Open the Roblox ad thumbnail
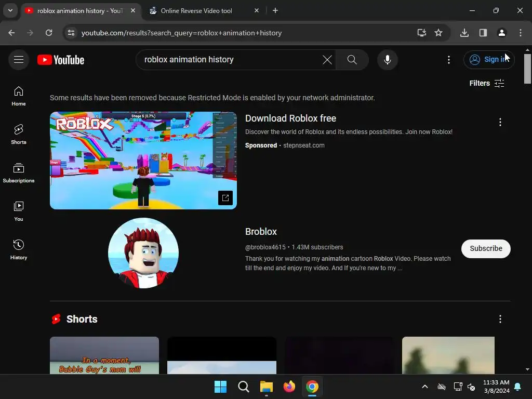Image resolution: width=532 pixels, height=399 pixels. pos(143,160)
